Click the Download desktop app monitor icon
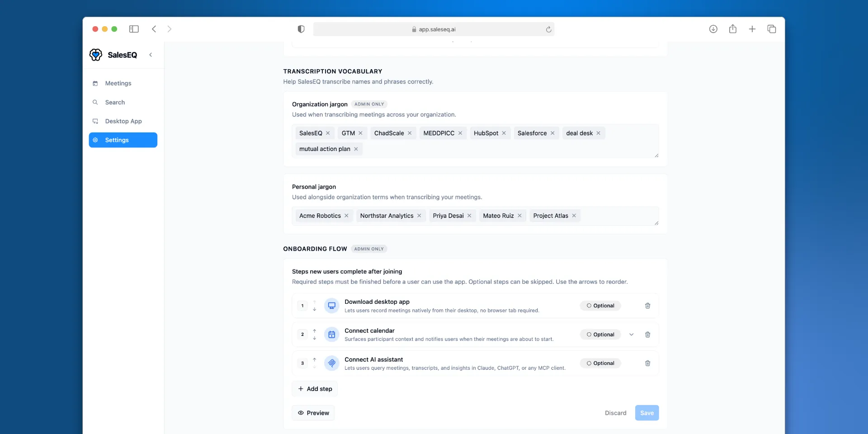 (x=332, y=306)
